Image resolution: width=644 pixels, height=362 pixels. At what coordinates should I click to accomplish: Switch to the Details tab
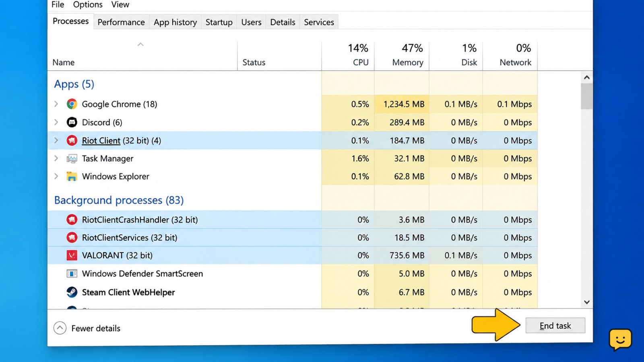283,22
